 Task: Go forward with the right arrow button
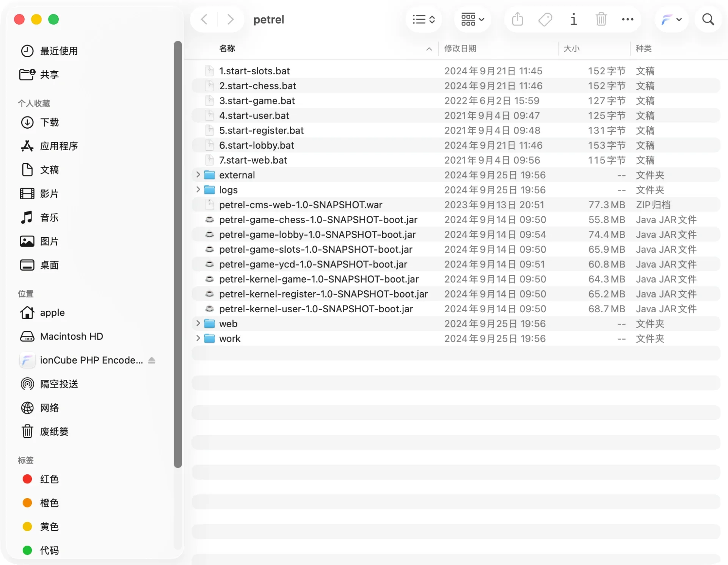230,19
